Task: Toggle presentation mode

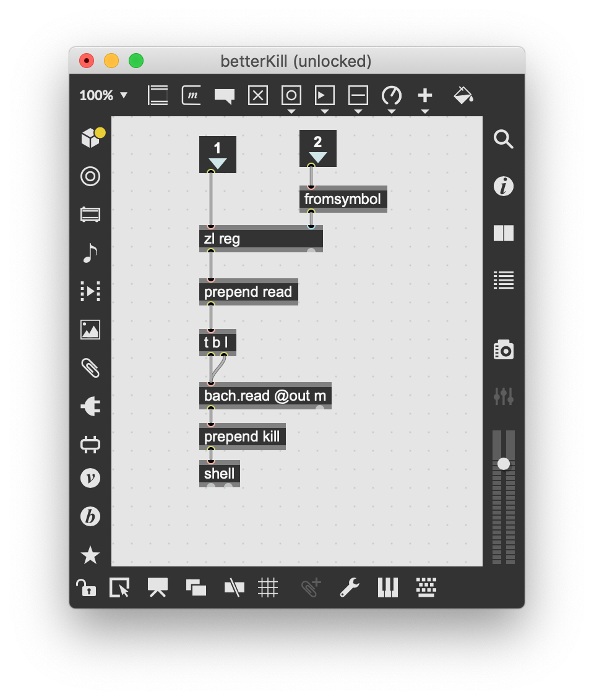Action: click(x=158, y=587)
